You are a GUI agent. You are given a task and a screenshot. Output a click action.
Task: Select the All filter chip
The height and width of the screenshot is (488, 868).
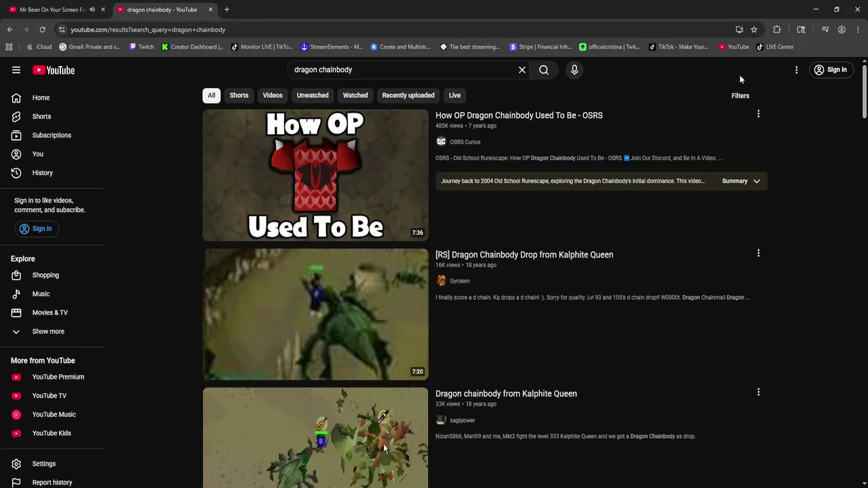click(212, 96)
